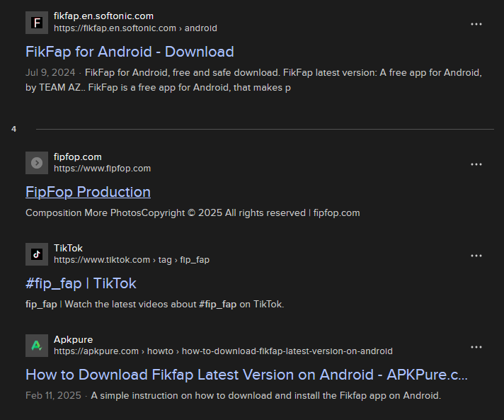The width and height of the screenshot is (504, 420).
Task: Open options menu for fipfop.com result
Action: 476,164
